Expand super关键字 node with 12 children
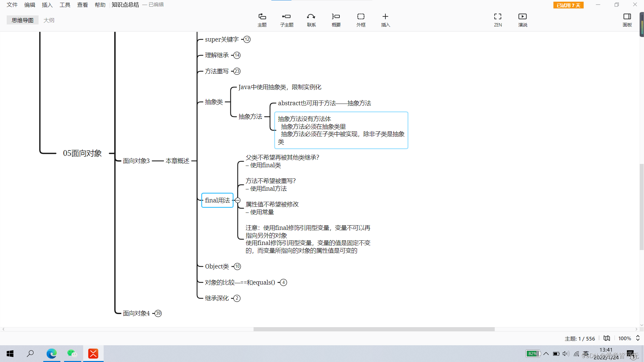Image resolution: width=644 pixels, height=362 pixels. [x=247, y=39]
